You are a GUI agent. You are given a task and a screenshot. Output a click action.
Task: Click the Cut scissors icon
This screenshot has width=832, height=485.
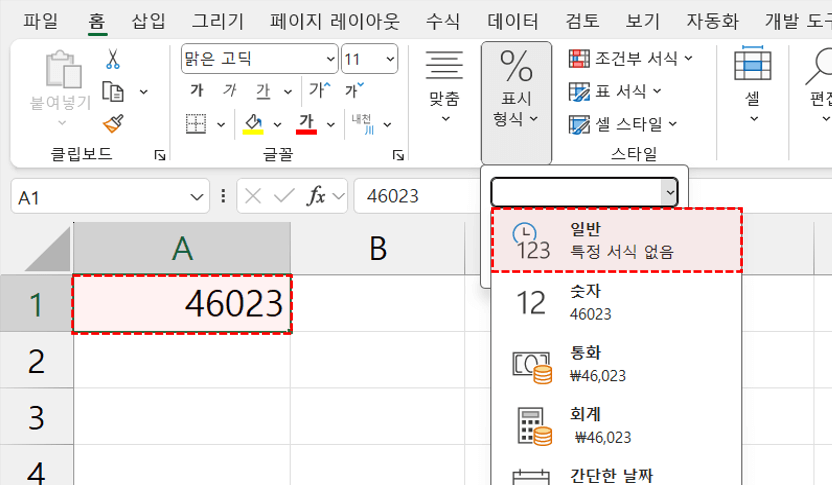tap(112, 59)
